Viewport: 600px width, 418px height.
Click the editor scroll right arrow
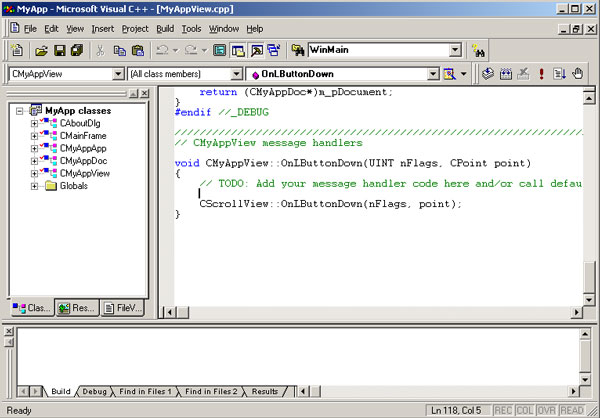[576, 312]
